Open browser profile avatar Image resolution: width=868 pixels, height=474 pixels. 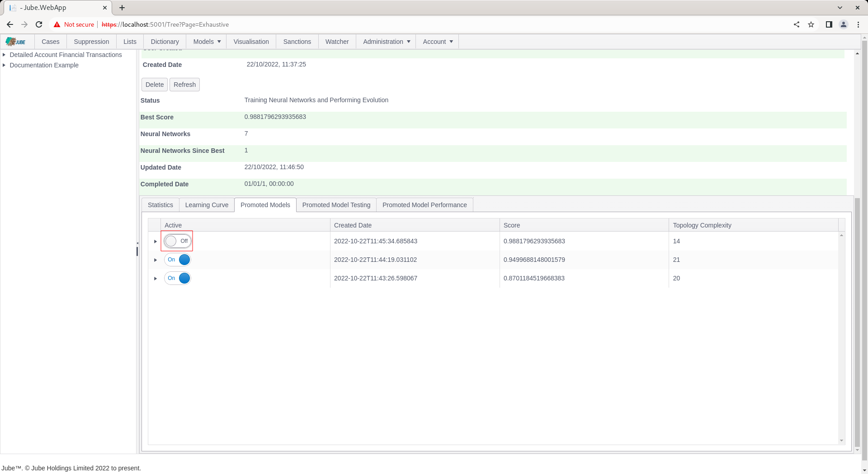click(x=844, y=24)
